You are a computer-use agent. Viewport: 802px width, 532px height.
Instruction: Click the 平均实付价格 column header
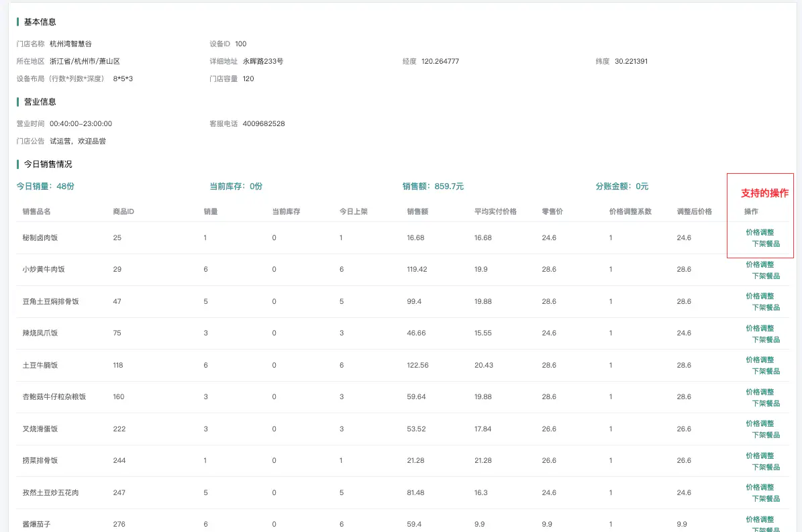click(495, 211)
